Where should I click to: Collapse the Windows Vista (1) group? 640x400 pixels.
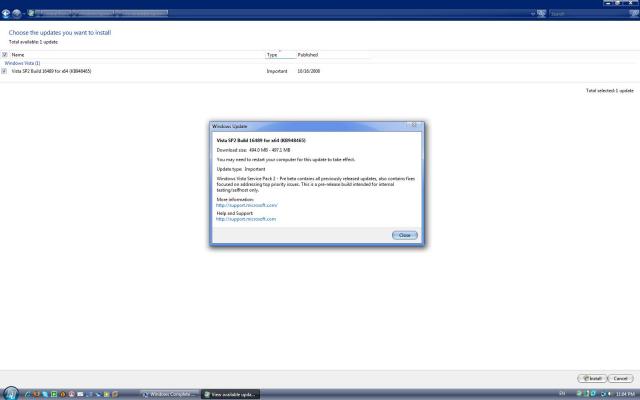click(22, 63)
